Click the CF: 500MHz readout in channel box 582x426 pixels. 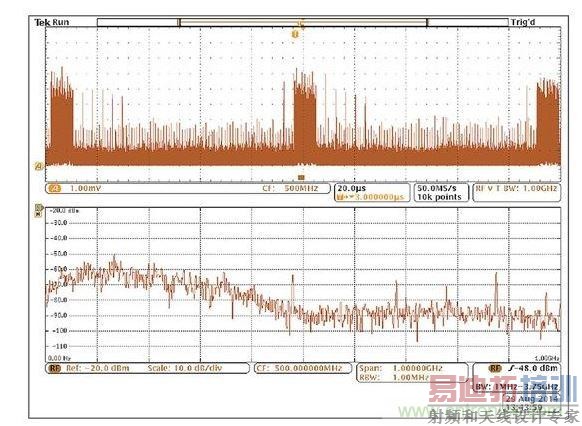point(290,188)
